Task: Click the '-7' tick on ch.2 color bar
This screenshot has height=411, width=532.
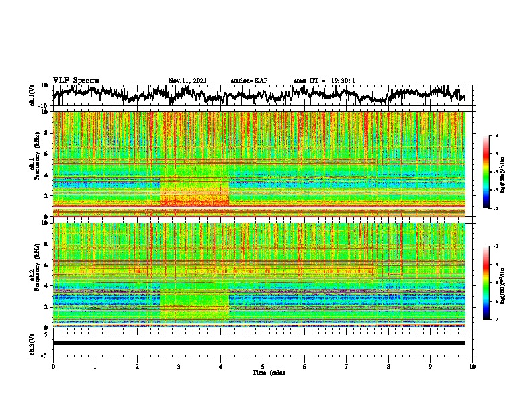Action: coord(495,319)
